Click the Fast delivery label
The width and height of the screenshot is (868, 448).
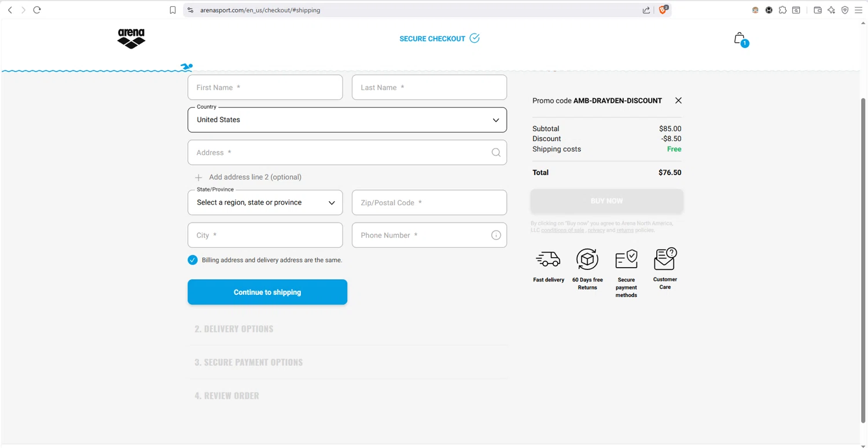tap(549, 280)
